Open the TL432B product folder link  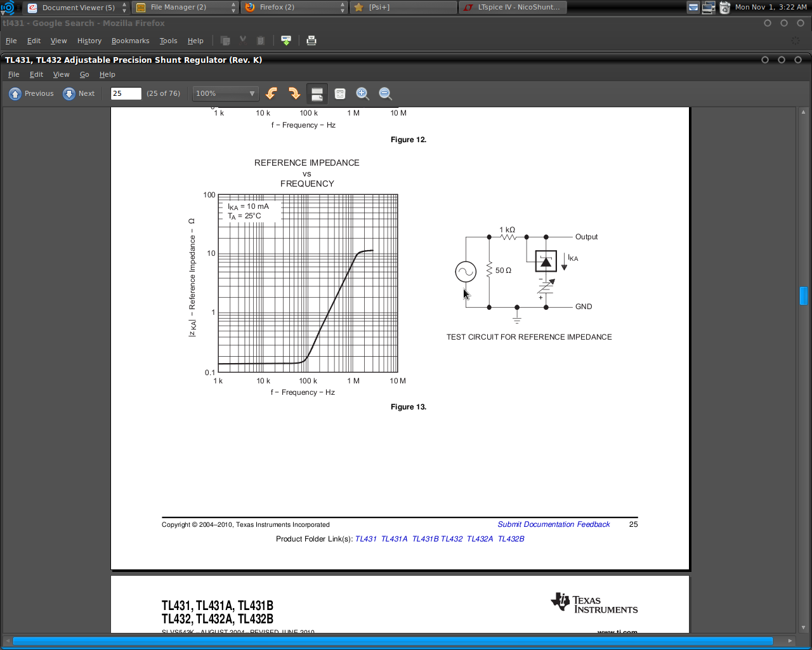point(511,539)
